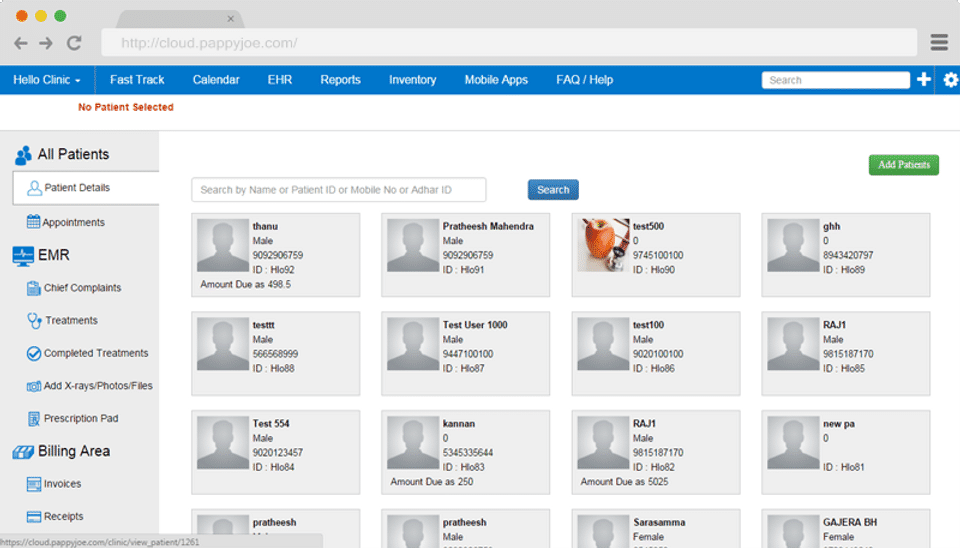The image size is (960, 548).
Task: Click the Treatments stethoscope icon
Action: (34, 320)
